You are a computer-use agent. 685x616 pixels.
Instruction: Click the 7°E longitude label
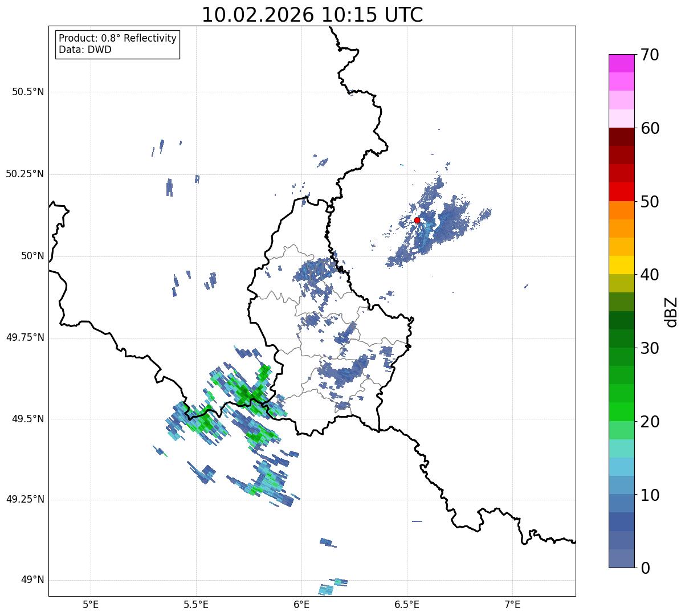[x=512, y=605]
